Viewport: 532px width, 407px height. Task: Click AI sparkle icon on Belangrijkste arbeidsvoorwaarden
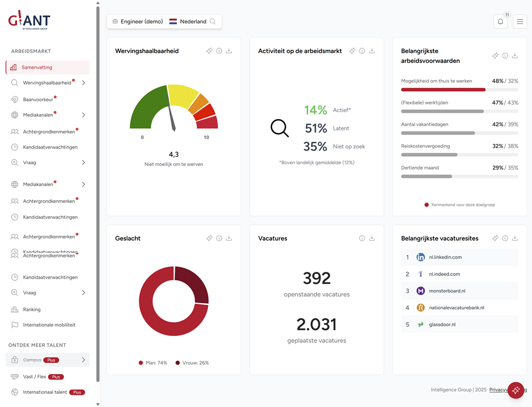[x=495, y=56]
